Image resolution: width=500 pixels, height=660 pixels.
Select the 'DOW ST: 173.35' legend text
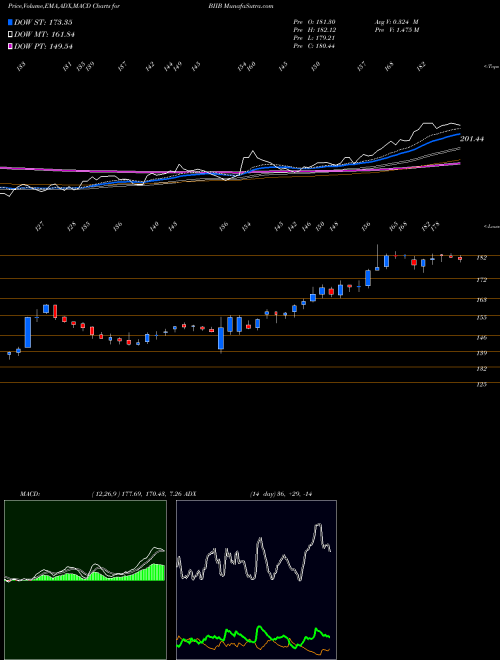[44, 23]
